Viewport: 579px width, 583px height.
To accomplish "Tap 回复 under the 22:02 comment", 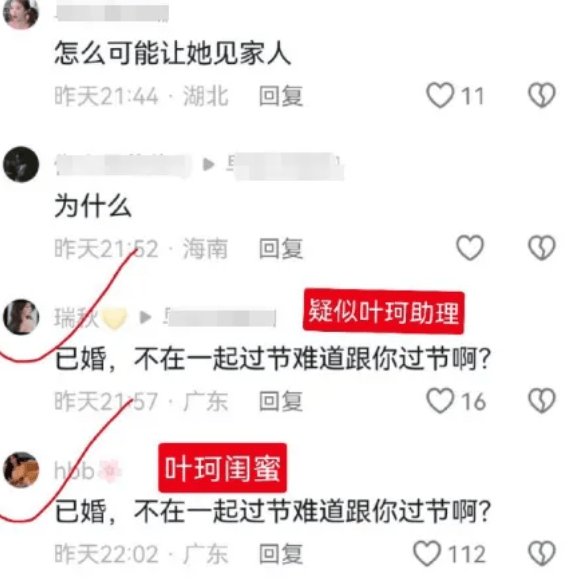I will click(x=281, y=554).
